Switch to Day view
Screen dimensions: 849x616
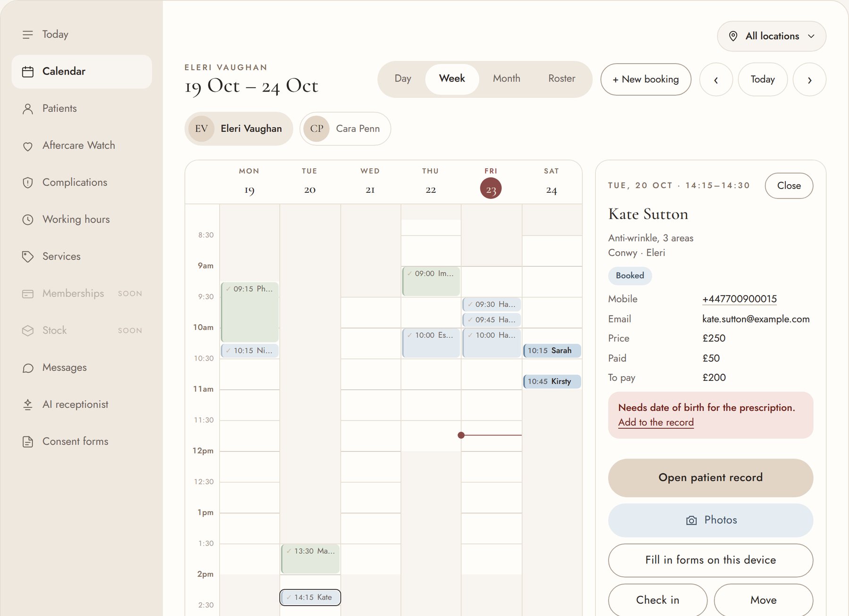tap(403, 79)
